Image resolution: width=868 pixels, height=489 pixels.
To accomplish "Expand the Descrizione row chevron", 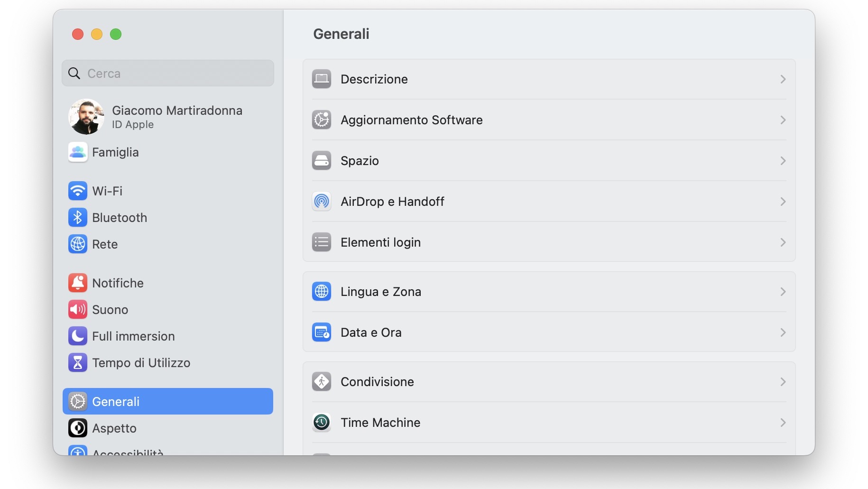I will (783, 79).
